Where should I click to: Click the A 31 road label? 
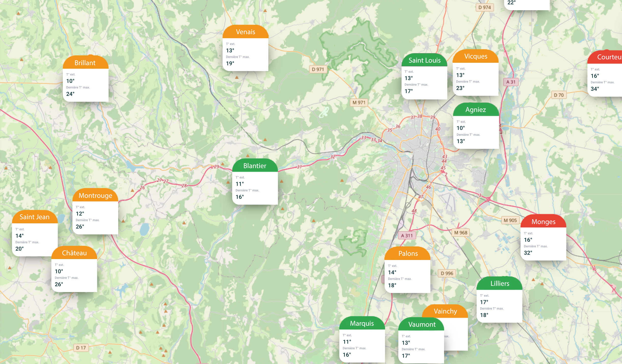pos(511,82)
